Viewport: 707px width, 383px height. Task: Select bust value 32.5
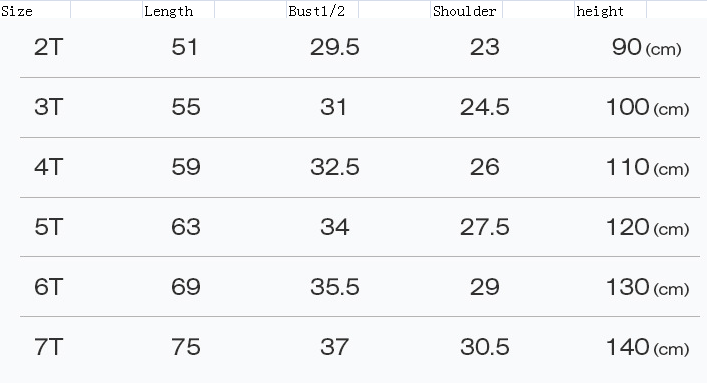click(x=335, y=167)
